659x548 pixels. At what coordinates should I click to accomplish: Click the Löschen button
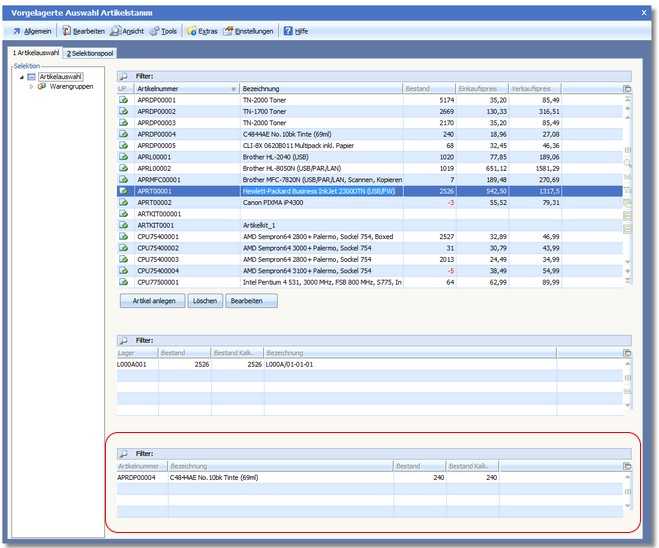click(x=204, y=301)
